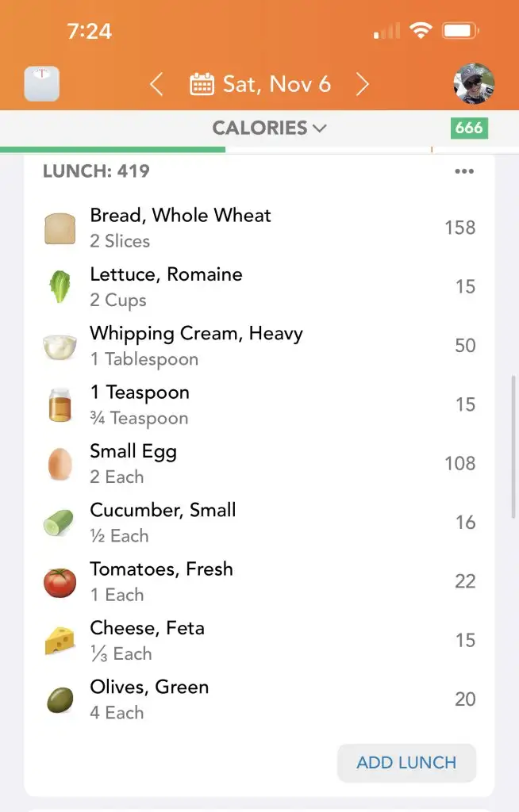The image size is (519, 812).
Task: Select the Sat, Nov 6 date label
Action: pos(276,84)
